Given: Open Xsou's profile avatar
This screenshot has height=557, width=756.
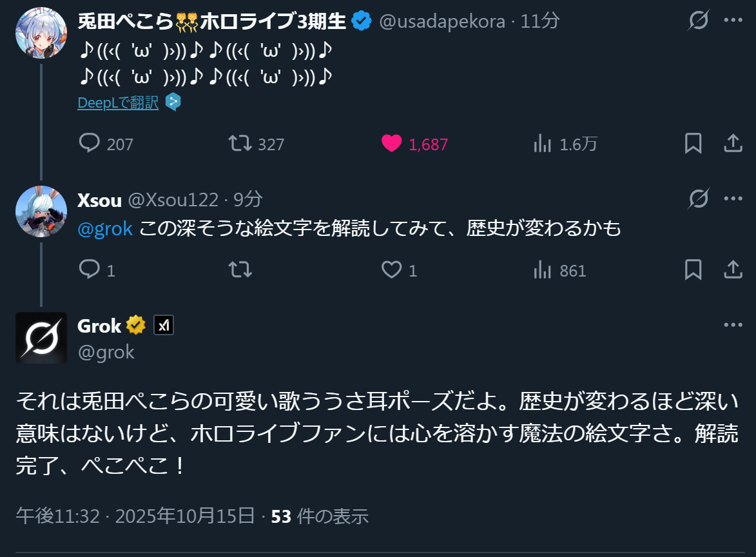Looking at the screenshot, I should click(x=41, y=212).
